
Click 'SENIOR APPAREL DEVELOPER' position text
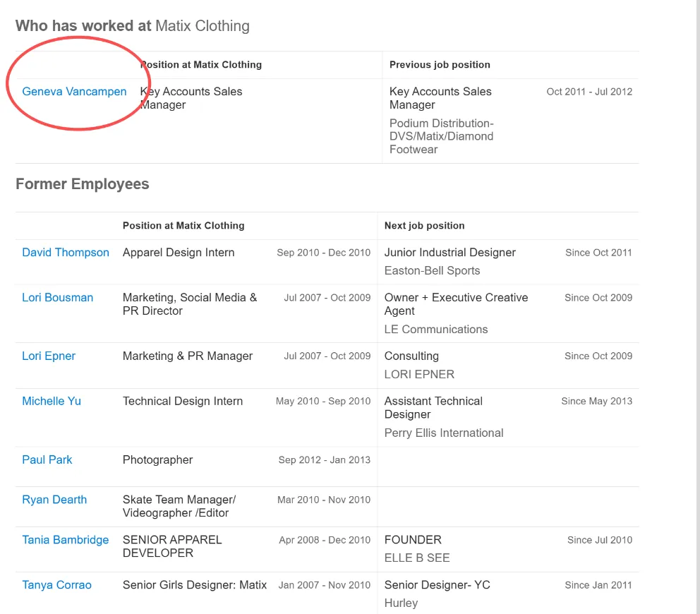[172, 546]
